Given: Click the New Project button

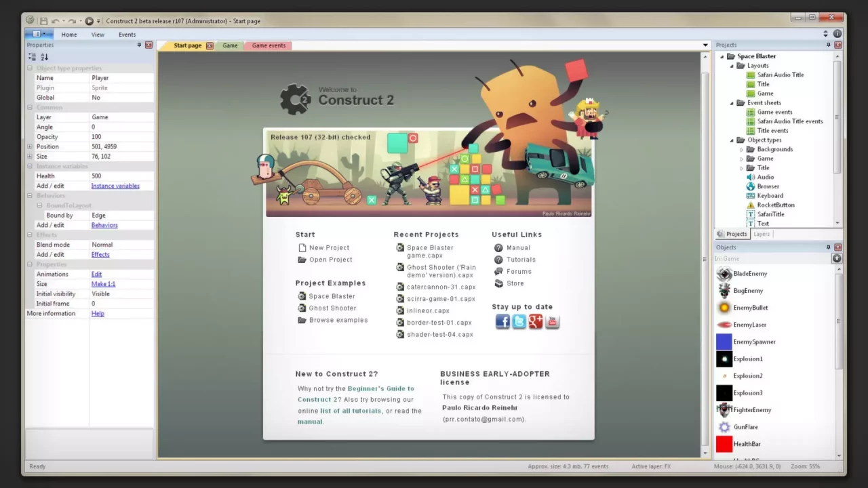Looking at the screenshot, I should (x=329, y=247).
